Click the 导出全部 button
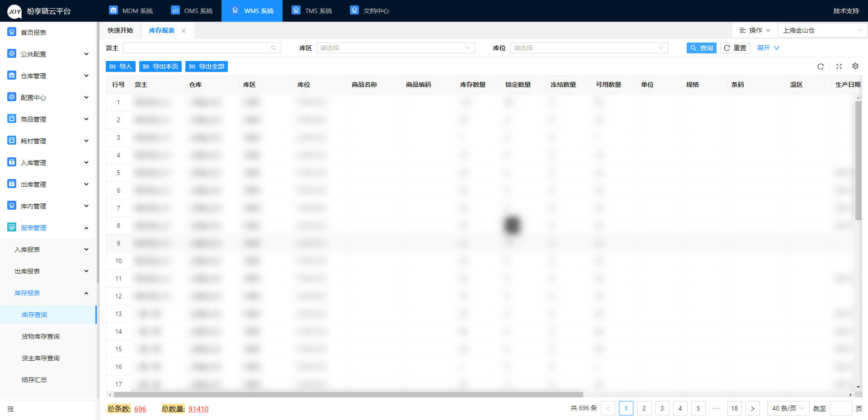 207,66
